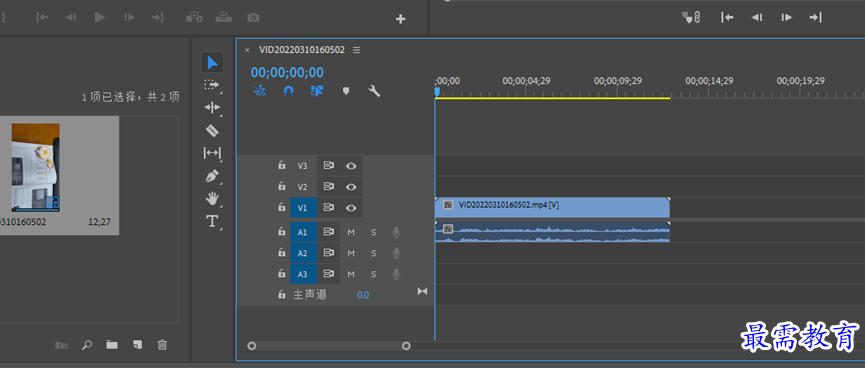Target the V2 video track
The height and width of the screenshot is (368, 865).
tap(302, 186)
